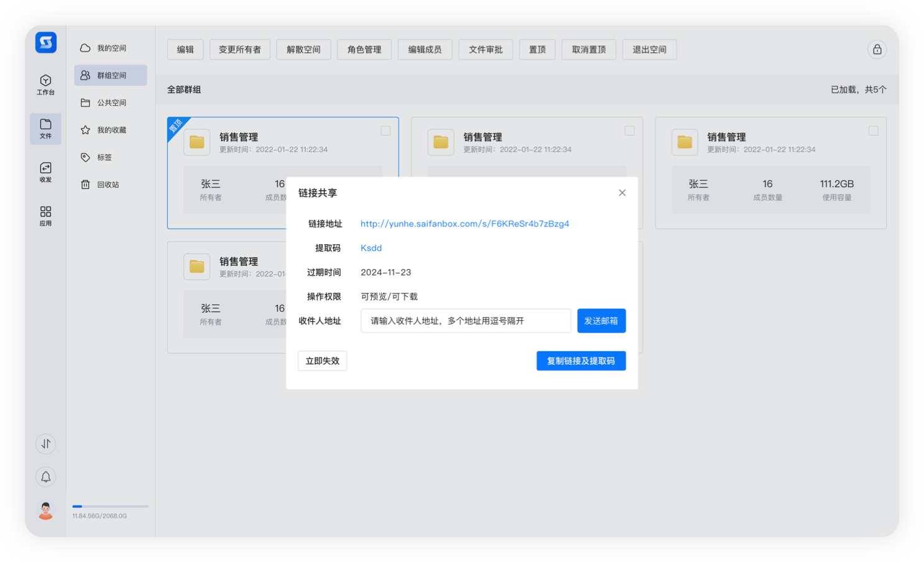
Task: Select 群组空间 in the sidebar
Action: tap(111, 75)
